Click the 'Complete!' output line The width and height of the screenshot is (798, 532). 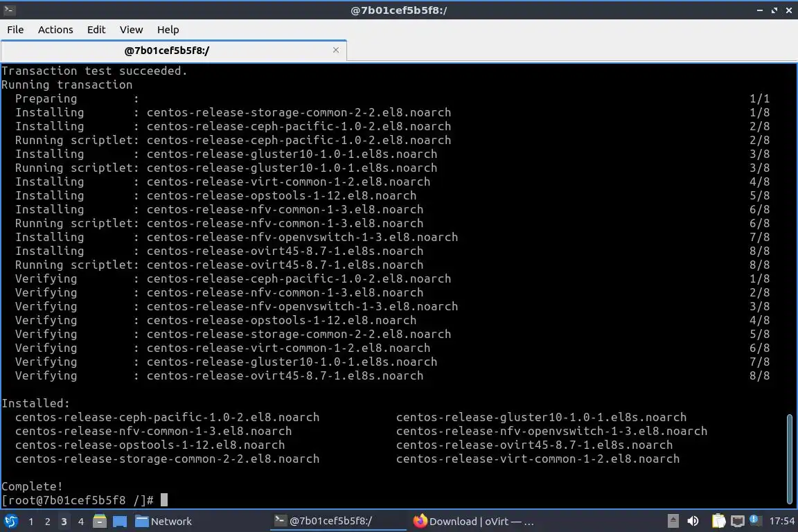coord(32,487)
